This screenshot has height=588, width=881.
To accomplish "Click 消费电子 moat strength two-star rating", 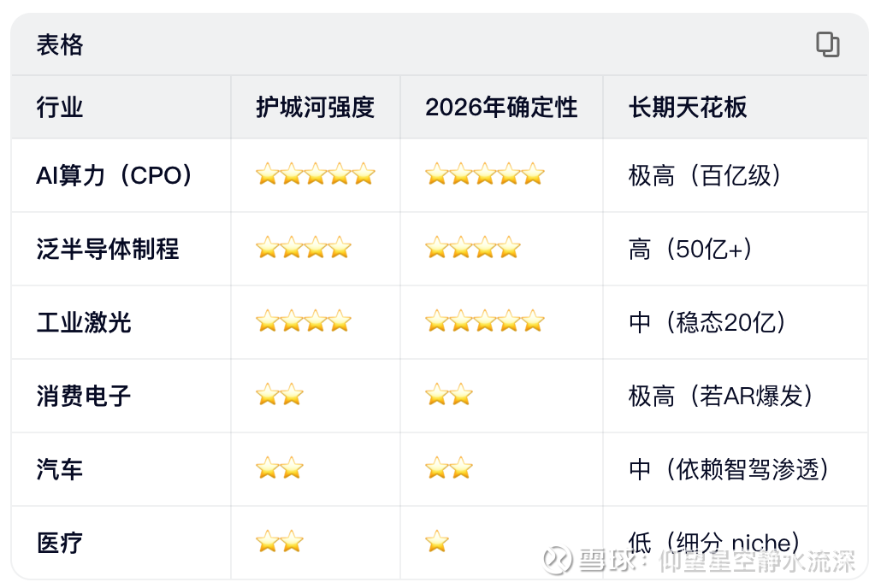I will click(280, 396).
